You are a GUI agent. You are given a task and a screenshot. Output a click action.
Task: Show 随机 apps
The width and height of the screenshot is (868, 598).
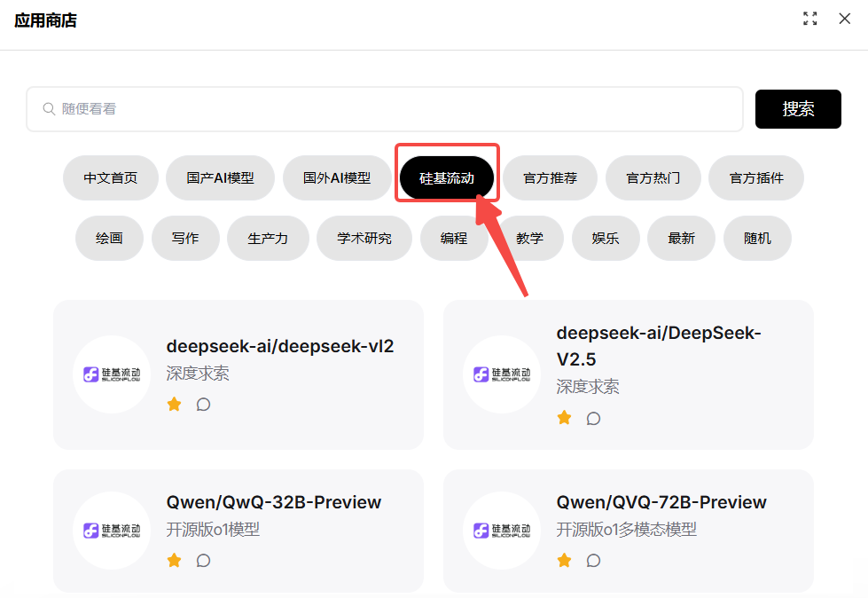click(x=757, y=238)
